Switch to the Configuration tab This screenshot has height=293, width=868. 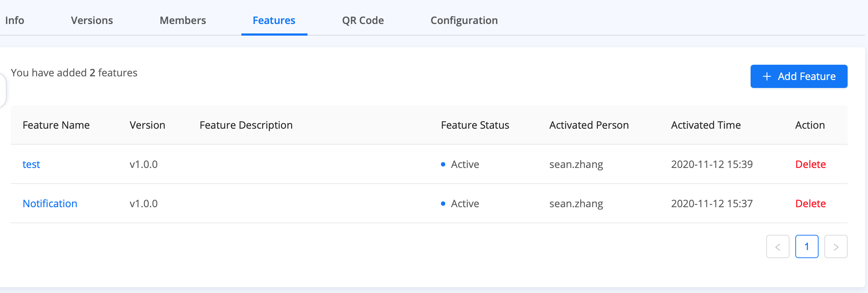pyautogui.click(x=464, y=20)
